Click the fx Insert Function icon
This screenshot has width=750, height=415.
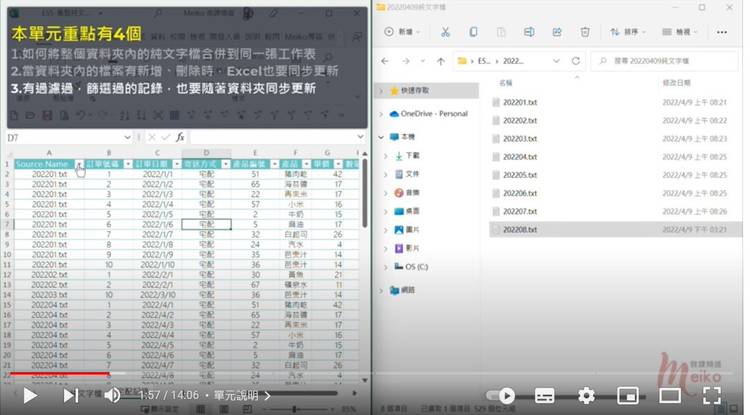click(x=180, y=138)
